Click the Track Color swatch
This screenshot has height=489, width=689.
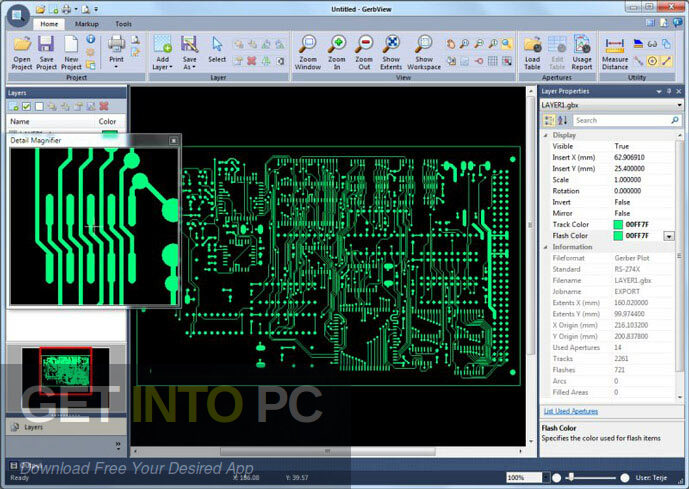tap(618, 225)
